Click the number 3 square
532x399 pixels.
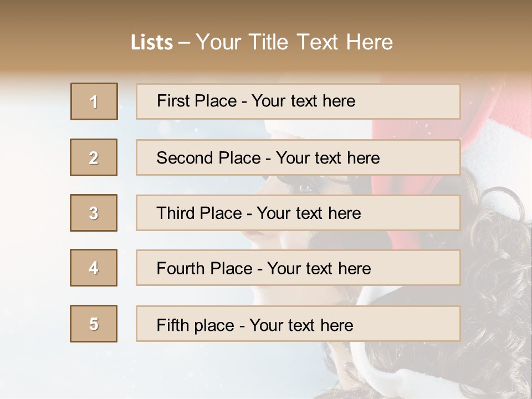94,213
